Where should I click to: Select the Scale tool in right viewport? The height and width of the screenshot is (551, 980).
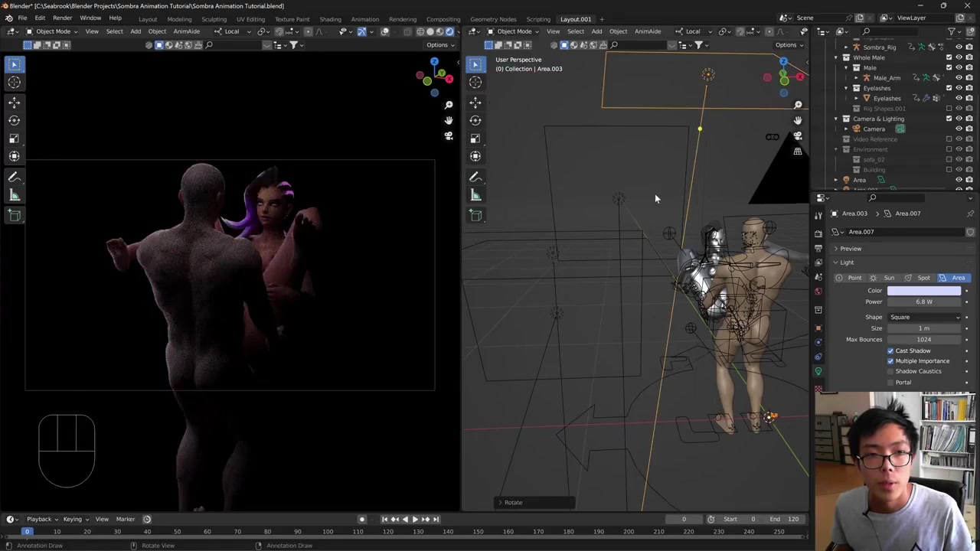[475, 139]
